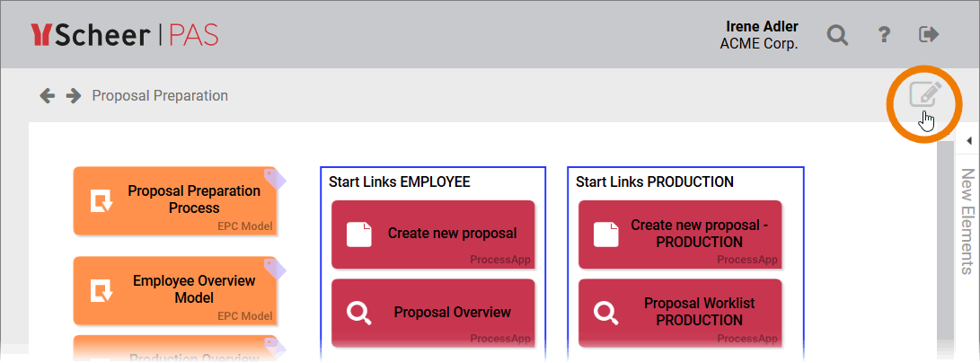Click the Scheer PAS logo
The image size is (980, 363).
pos(125,35)
